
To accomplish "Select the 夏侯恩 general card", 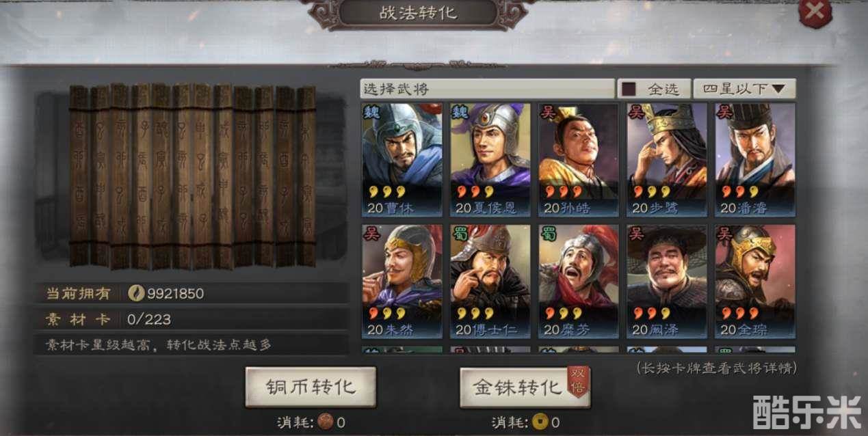I will coord(490,159).
